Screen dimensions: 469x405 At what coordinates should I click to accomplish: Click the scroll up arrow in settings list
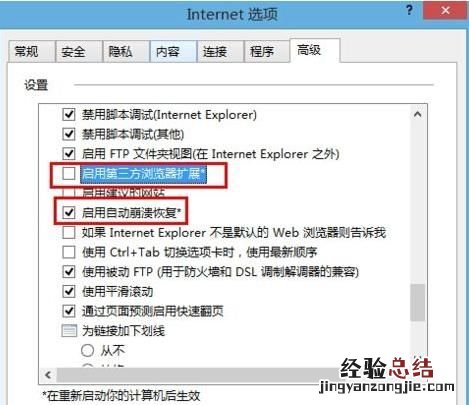coord(417,115)
